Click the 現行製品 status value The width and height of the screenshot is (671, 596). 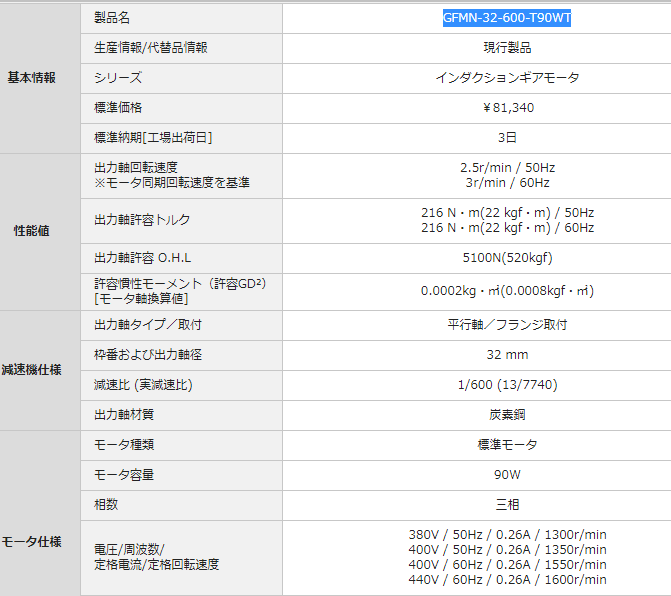click(507, 47)
